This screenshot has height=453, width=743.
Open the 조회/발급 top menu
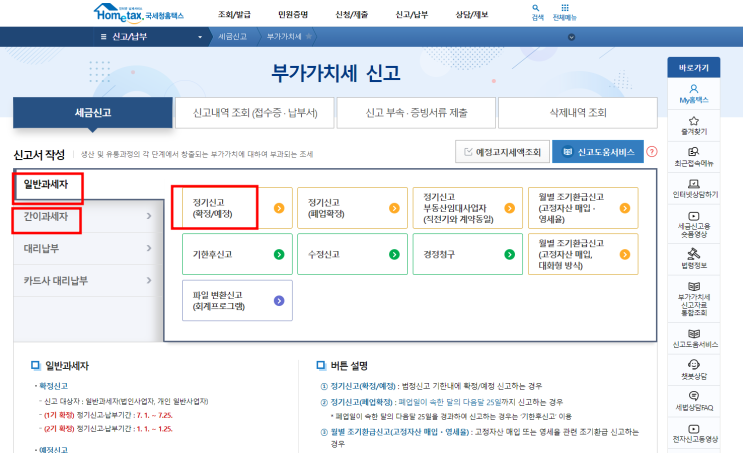[x=234, y=14]
